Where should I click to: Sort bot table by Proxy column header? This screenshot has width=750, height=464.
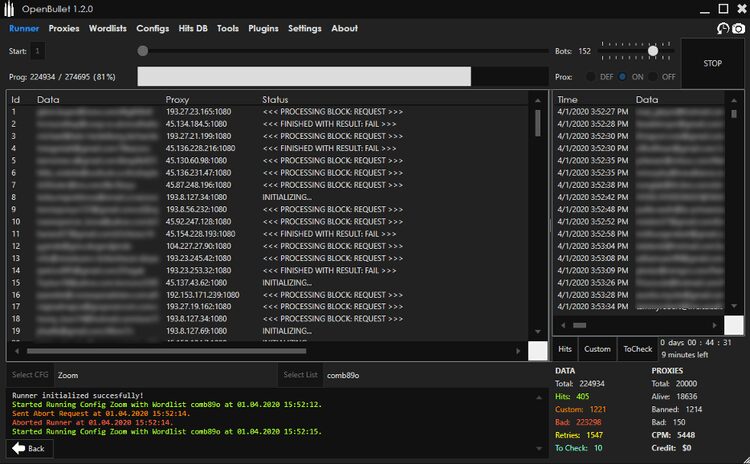176,100
